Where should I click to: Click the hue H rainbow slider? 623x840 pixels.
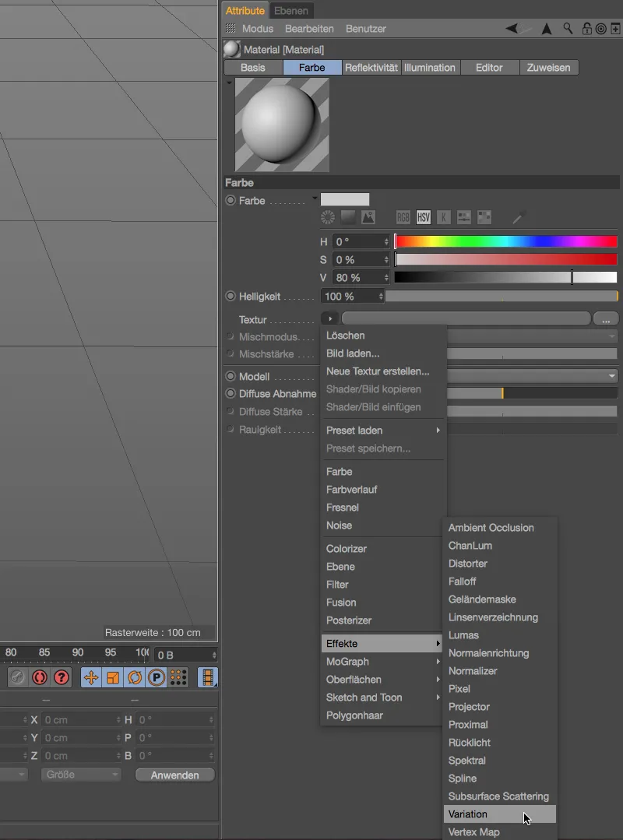(x=505, y=241)
